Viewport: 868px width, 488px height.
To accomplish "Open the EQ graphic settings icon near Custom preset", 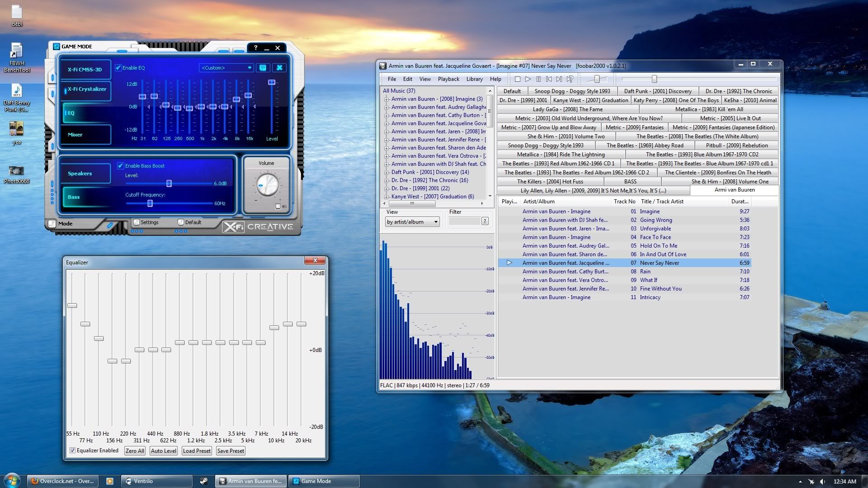I will pos(263,68).
